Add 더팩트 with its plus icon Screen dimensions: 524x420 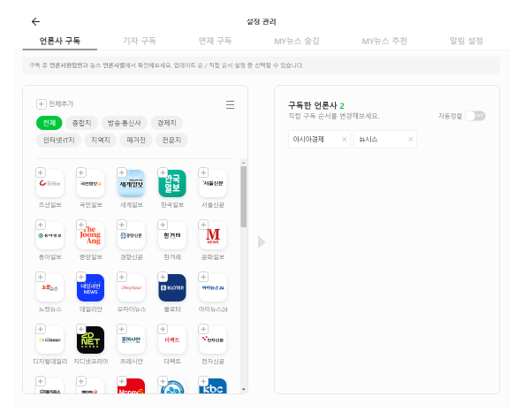(163, 329)
